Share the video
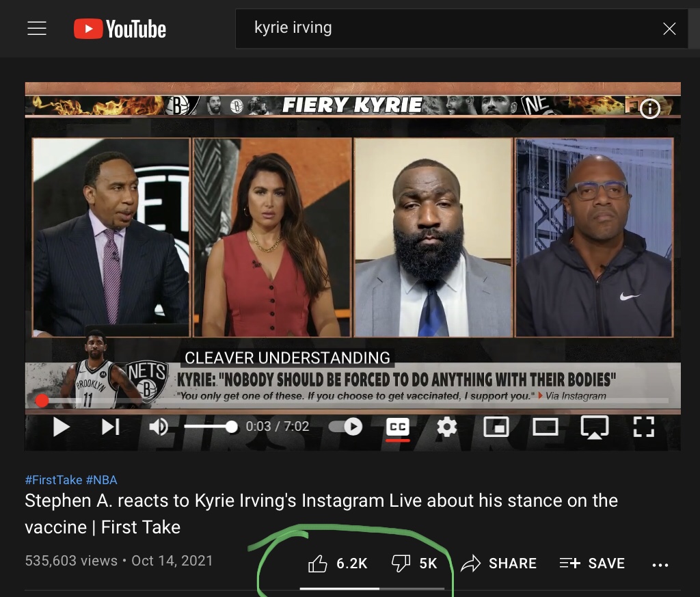Screen dimensions: 700x597 pyautogui.click(x=498, y=563)
